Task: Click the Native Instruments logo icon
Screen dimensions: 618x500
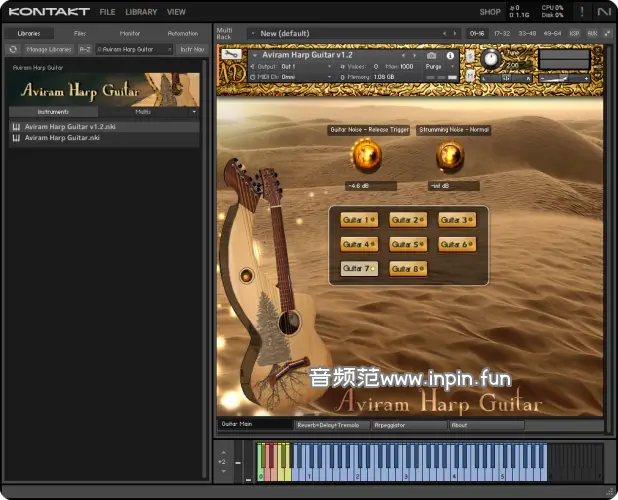Action: 604,12
